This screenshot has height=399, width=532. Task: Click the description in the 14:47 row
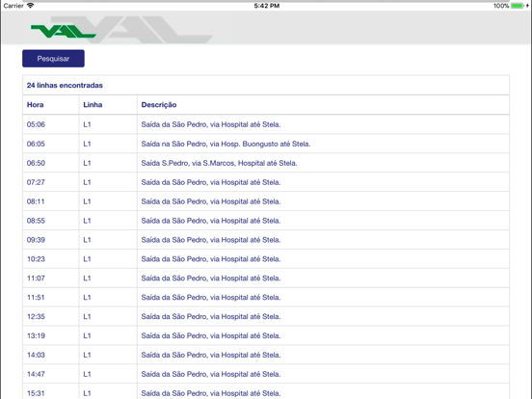click(211, 374)
